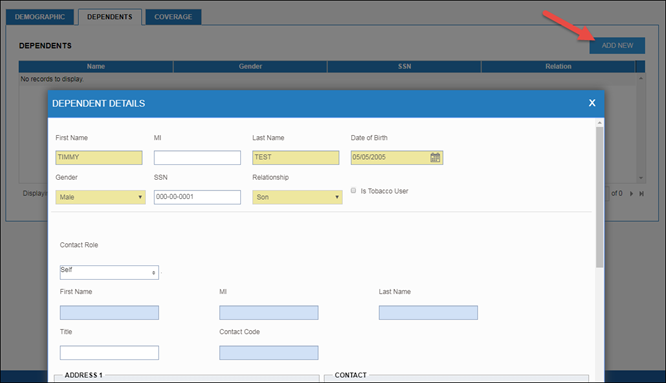The height and width of the screenshot is (383, 666).
Task: Sort dependents by Relation column header
Action: click(558, 66)
